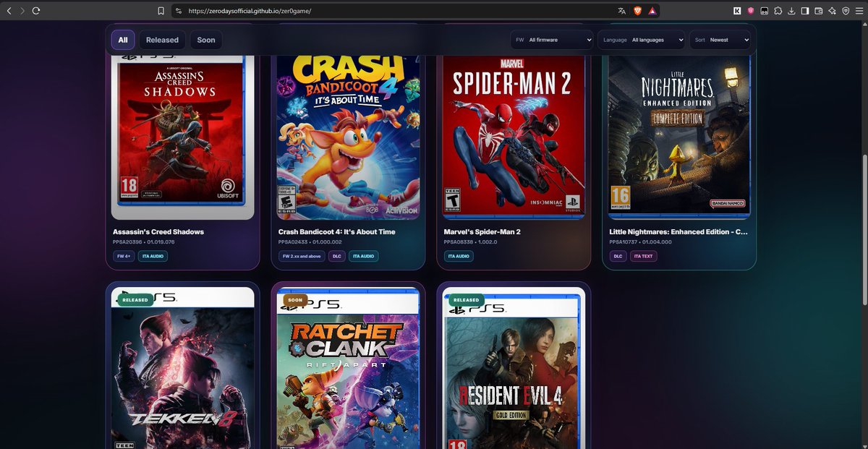Click ITA AUDIO tag under Assassin's Creed Shadows
This screenshot has height=449, width=868.
[152, 256]
